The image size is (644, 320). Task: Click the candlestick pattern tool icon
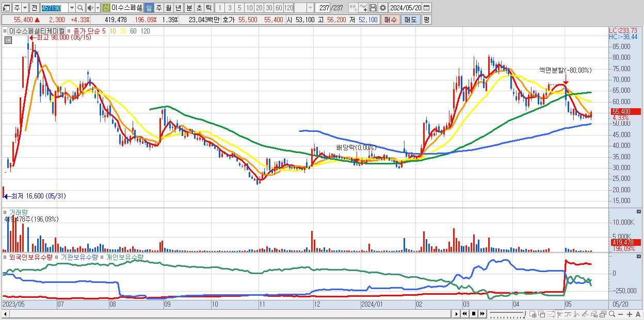coord(577,314)
